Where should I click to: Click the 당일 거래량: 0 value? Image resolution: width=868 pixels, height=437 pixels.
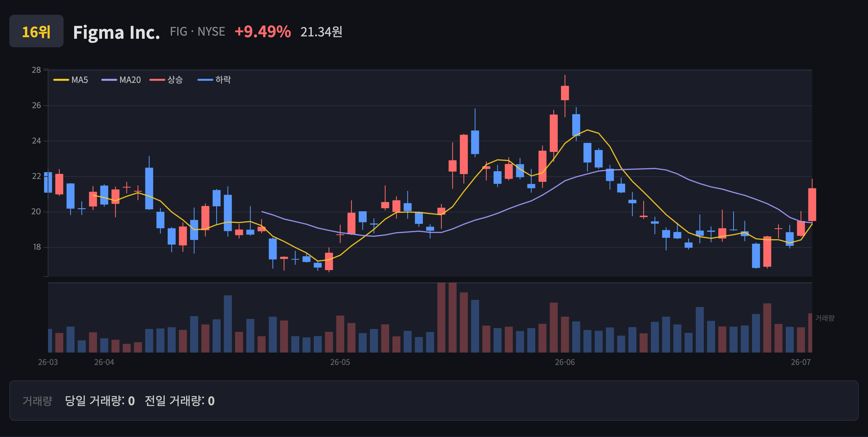click(100, 401)
